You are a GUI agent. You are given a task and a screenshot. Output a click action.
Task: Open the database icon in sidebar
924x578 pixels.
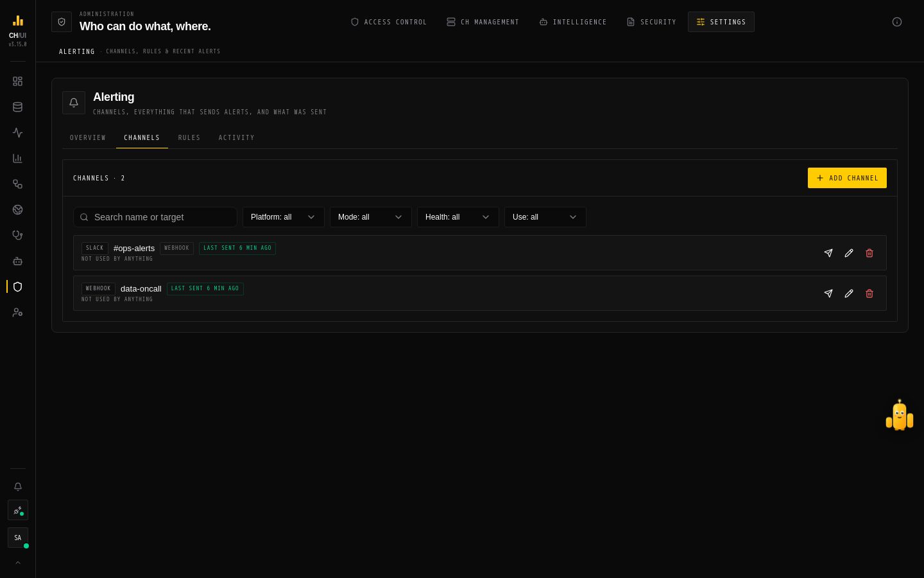18,107
